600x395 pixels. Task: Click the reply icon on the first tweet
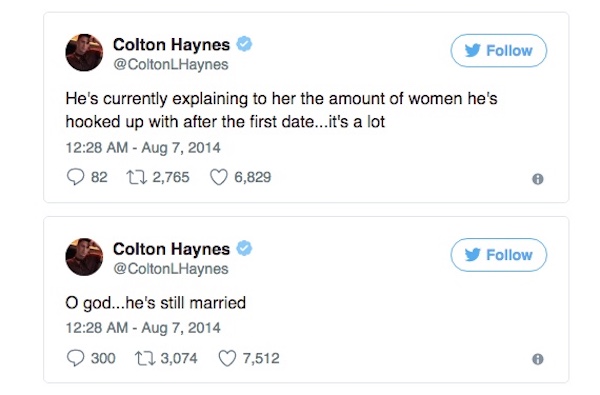point(75,177)
